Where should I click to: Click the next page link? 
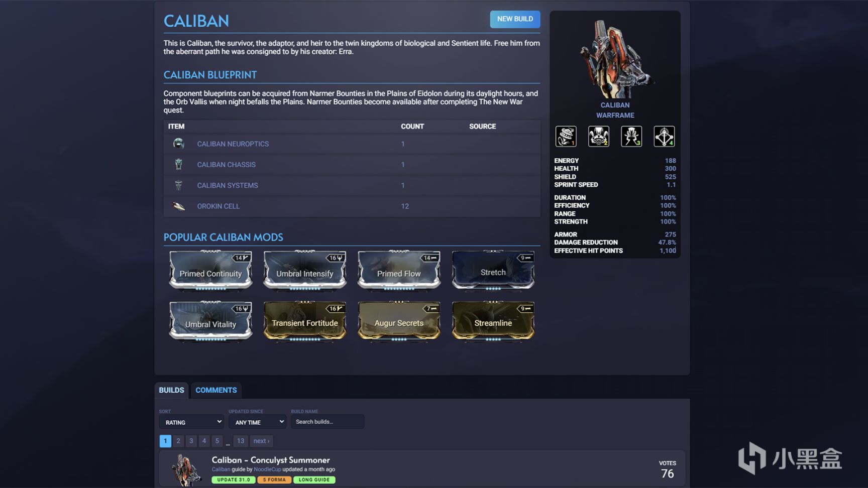tap(261, 441)
